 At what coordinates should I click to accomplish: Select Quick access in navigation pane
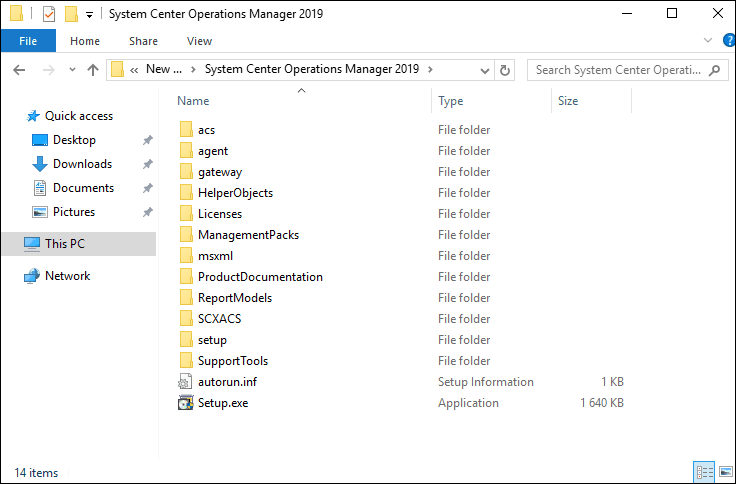(79, 116)
